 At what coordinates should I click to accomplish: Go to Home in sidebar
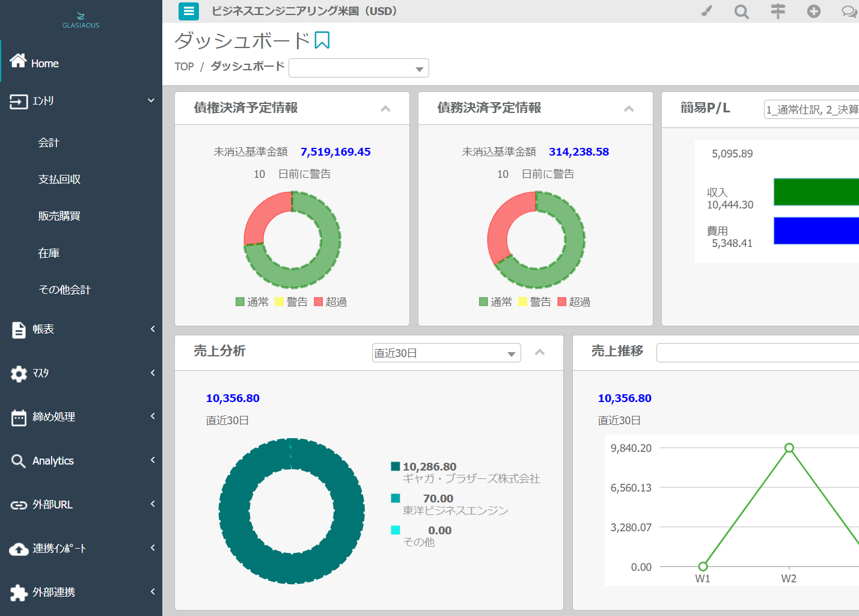pos(44,63)
